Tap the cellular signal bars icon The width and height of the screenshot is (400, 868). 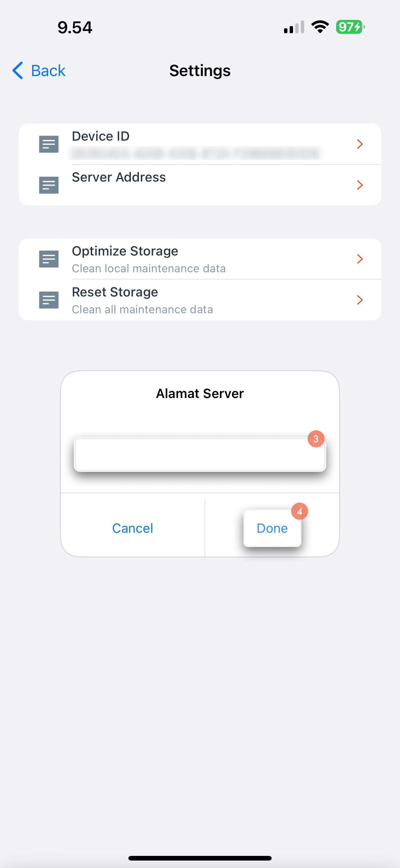(294, 27)
